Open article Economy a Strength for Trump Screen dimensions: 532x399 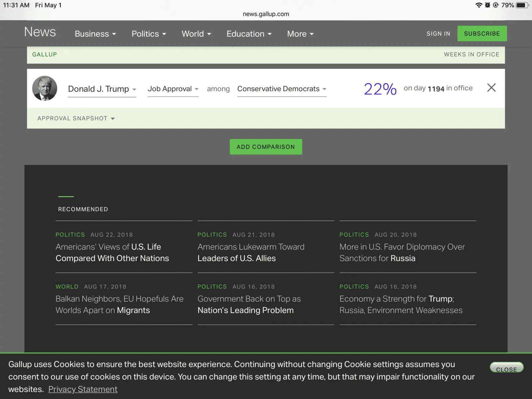pyautogui.click(x=401, y=304)
